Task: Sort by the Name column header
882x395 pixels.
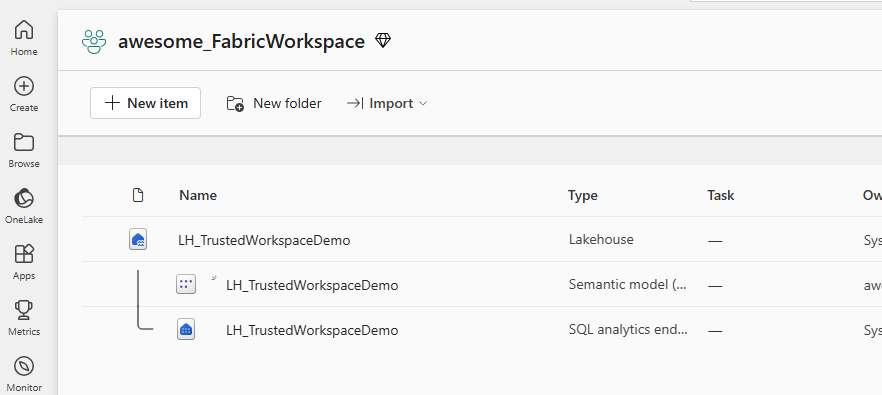Action: click(198, 195)
